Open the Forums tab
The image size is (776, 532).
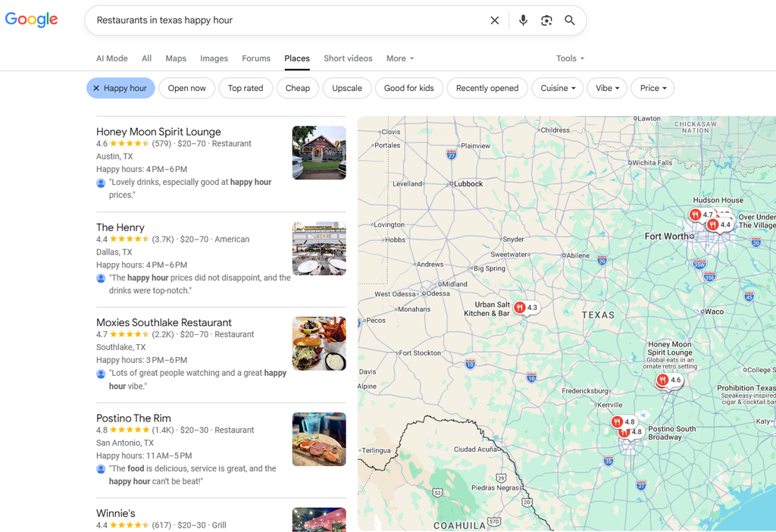[x=256, y=58]
